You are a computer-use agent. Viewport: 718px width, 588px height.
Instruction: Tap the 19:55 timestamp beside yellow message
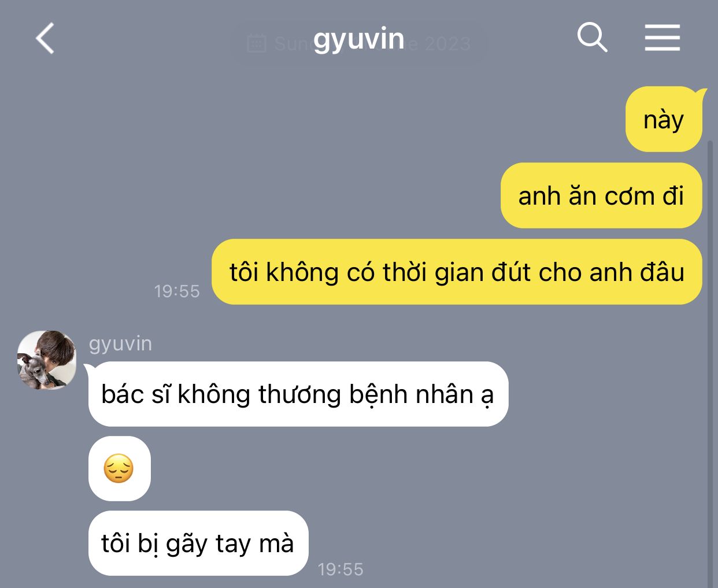pyautogui.click(x=177, y=291)
